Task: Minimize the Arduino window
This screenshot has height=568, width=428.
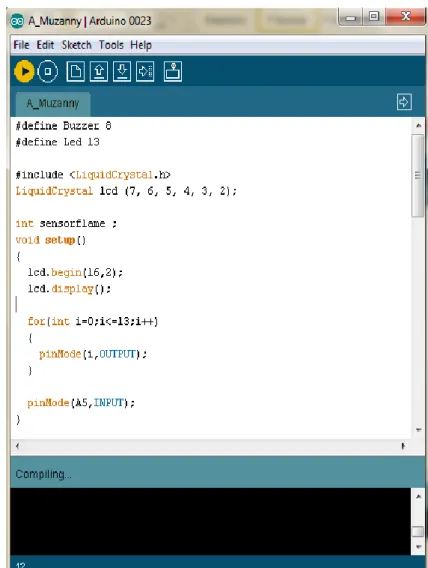Action: 350,17
